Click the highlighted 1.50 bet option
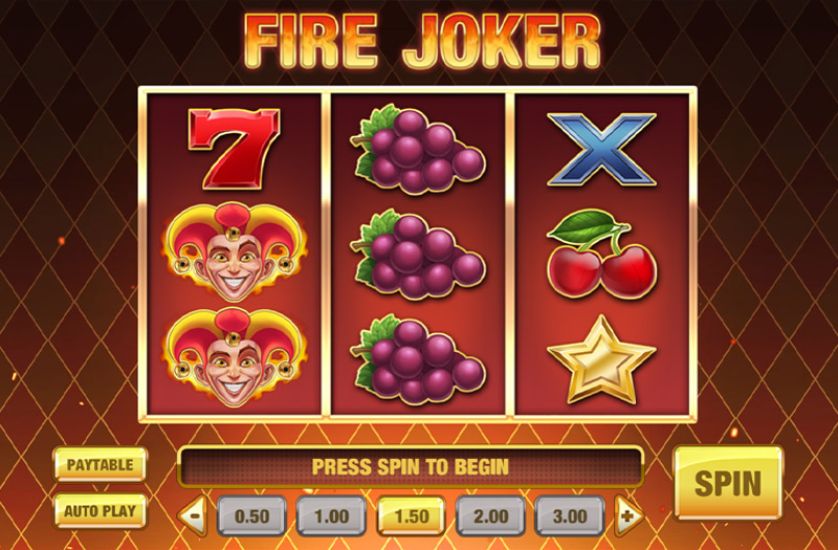The image size is (838, 550). click(411, 516)
